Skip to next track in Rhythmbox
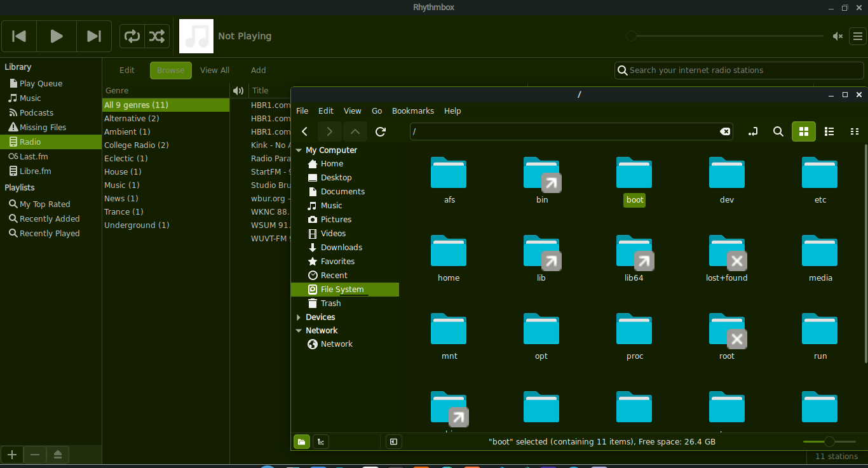 point(94,36)
